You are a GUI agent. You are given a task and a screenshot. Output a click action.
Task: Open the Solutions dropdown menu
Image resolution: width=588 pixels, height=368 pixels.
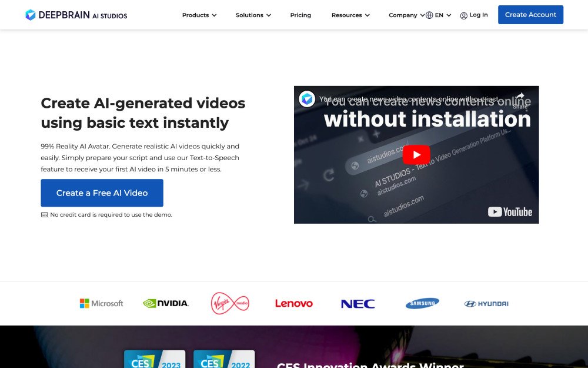[253, 15]
